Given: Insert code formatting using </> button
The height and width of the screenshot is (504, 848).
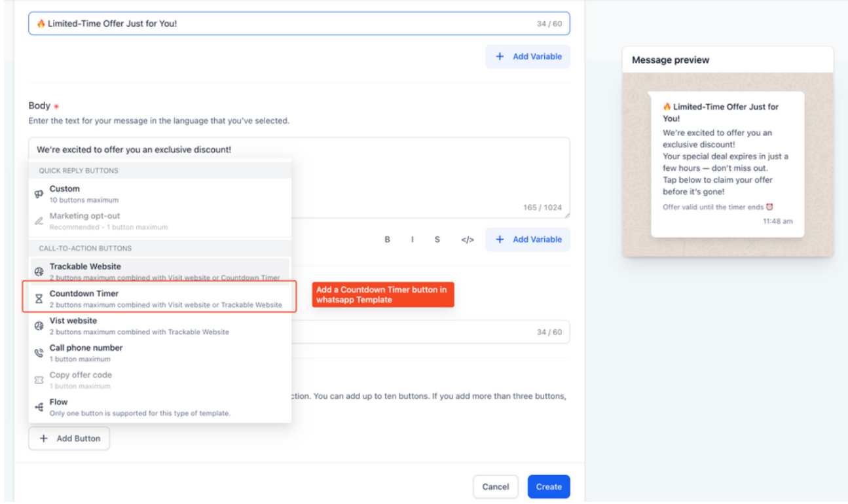Looking at the screenshot, I should (x=467, y=240).
